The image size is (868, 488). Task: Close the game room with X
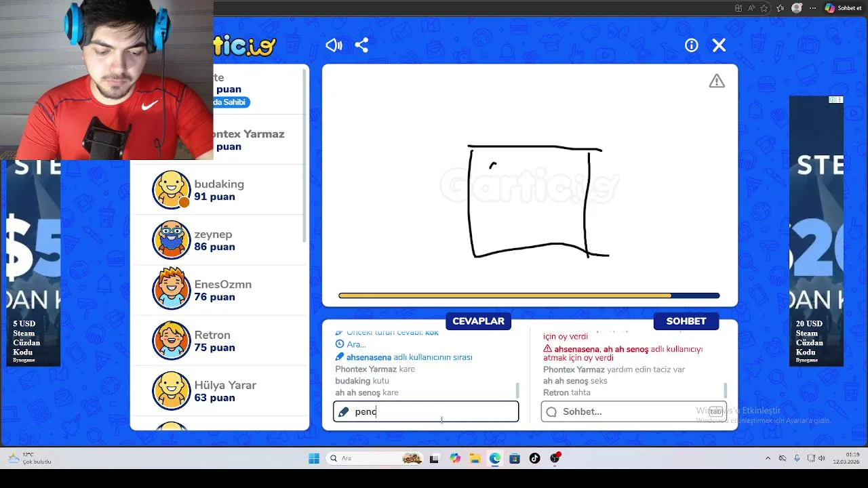pyautogui.click(x=719, y=45)
